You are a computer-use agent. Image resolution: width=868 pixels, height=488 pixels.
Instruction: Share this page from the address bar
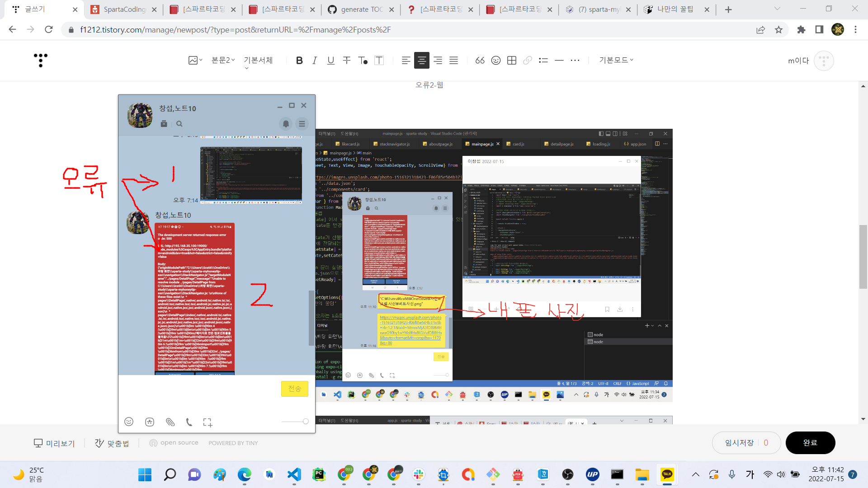760,30
